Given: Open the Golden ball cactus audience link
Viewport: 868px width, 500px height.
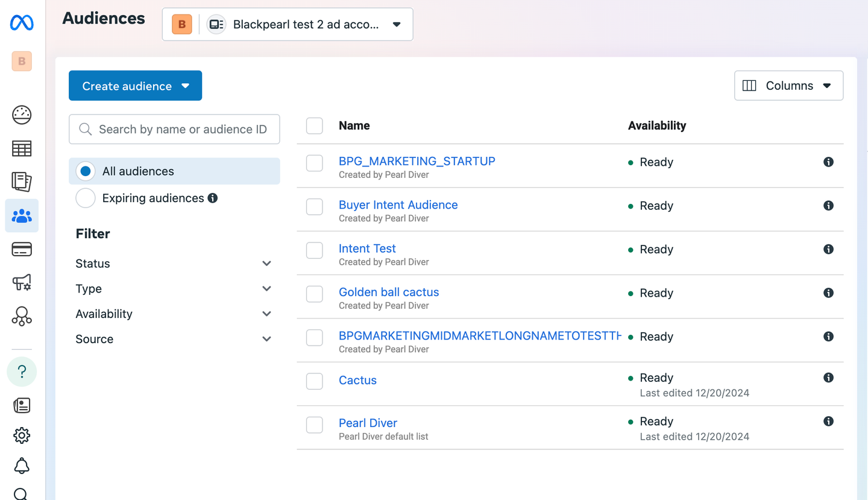Looking at the screenshot, I should pyautogui.click(x=389, y=292).
